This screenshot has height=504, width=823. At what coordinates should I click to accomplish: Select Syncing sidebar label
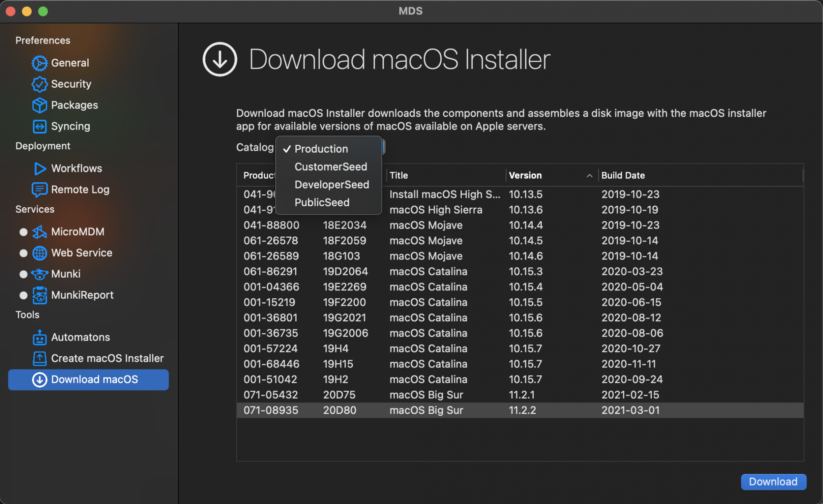[x=70, y=126]
